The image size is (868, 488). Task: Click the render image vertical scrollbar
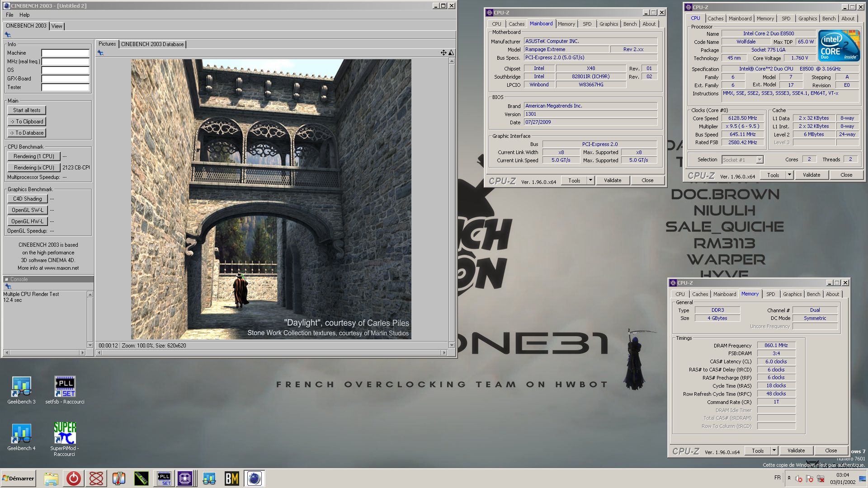coord(451,203)
